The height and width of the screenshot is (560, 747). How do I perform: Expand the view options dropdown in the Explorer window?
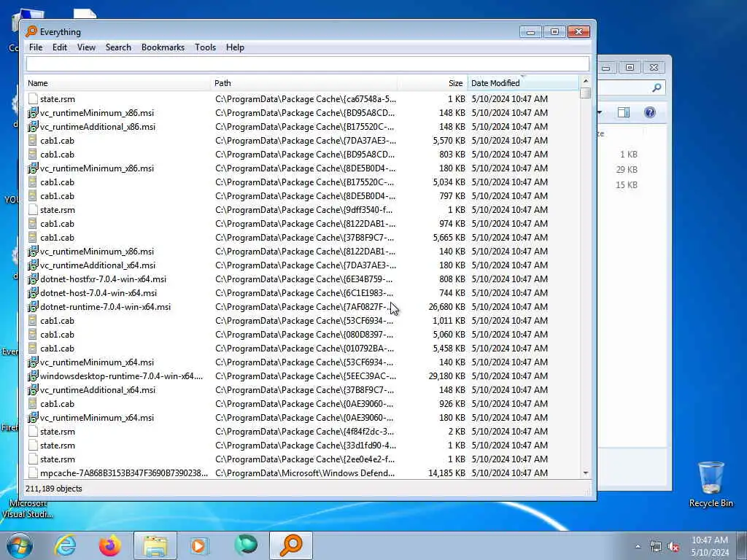click(600, 112)
